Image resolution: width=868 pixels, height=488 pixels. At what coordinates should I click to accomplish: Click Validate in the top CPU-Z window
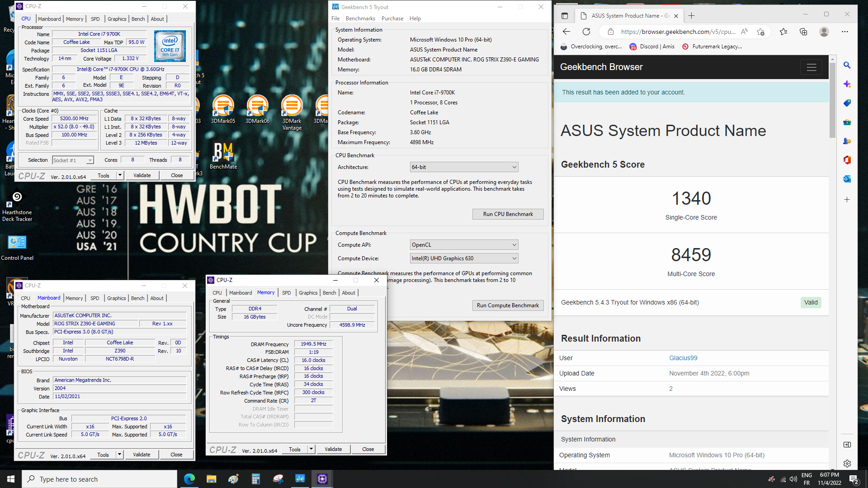click(142, 175)
